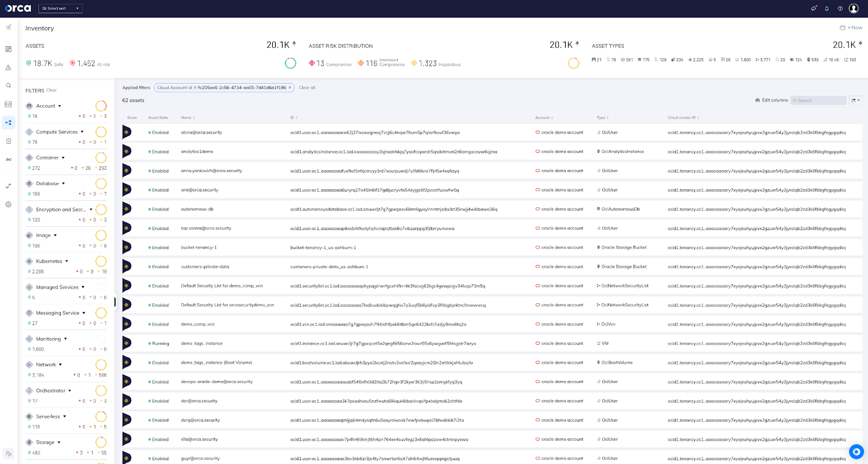The image size is (868, 464).
Task: Open the user profile avatar
Action: (x=853, y=9)
